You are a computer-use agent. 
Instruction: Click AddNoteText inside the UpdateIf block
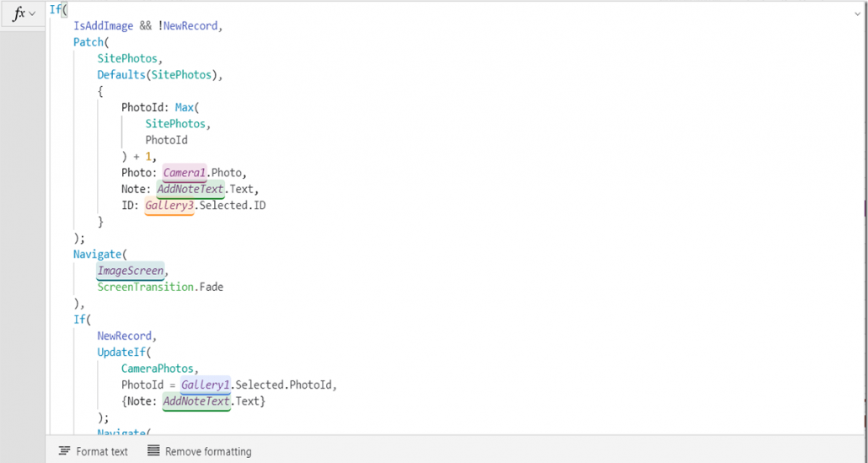196,401
